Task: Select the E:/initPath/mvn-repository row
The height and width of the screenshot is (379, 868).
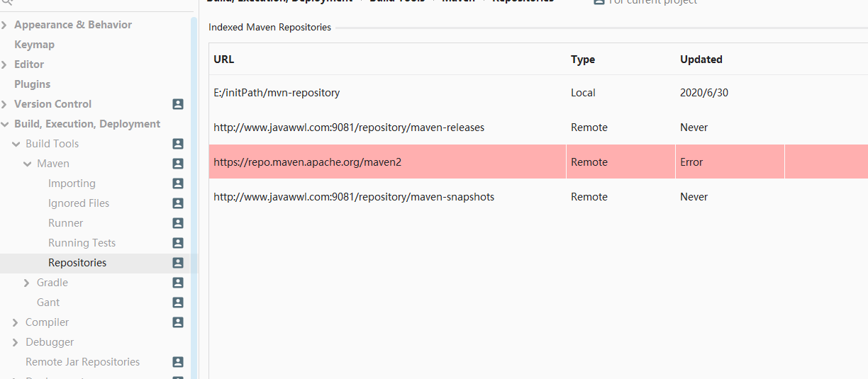Action: coord(538,93)
